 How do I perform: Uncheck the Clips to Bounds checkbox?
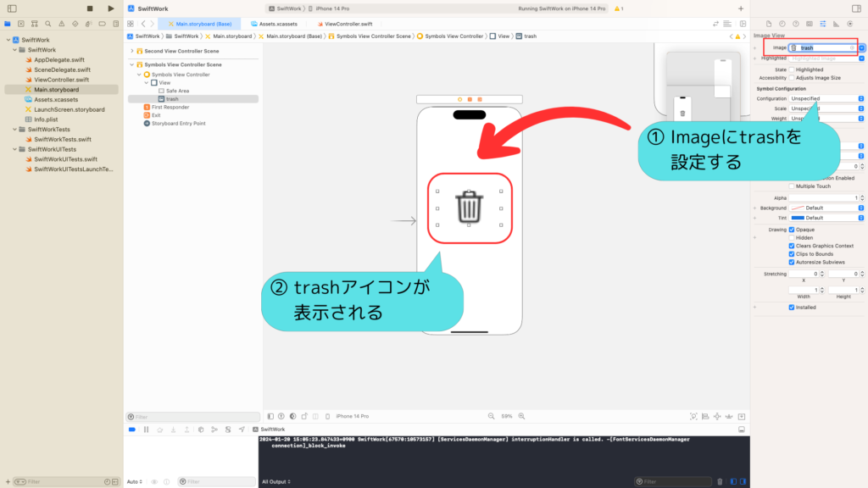(x=792, y=254)
